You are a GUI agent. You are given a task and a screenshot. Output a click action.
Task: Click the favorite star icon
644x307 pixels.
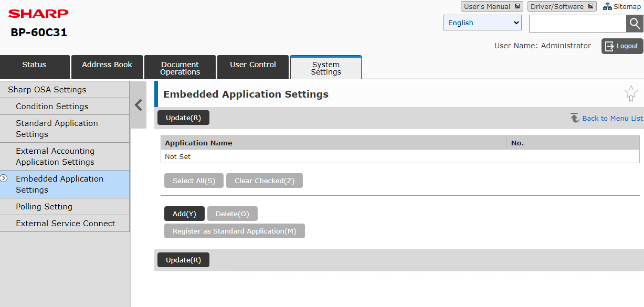tap(630, 94)
